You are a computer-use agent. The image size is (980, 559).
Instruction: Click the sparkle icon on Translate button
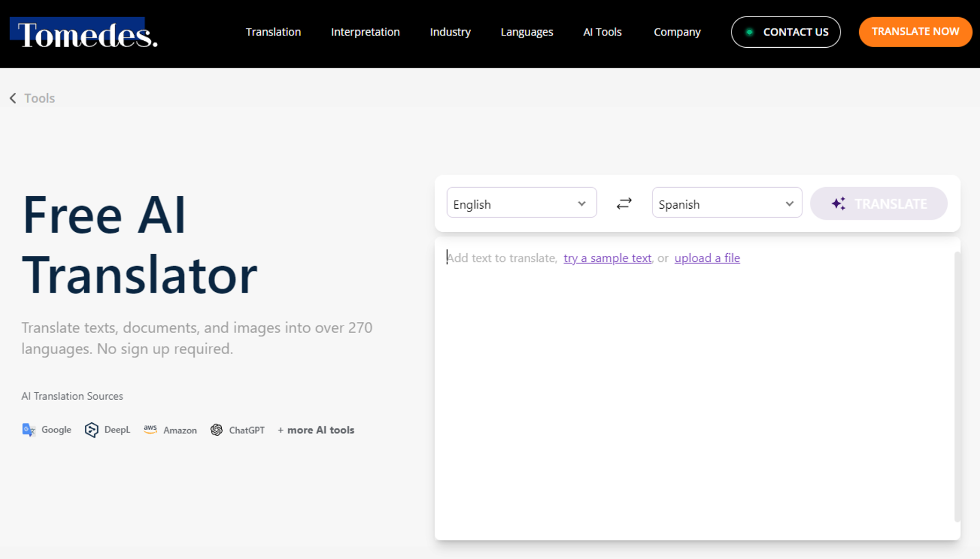(x=839, y=203)
